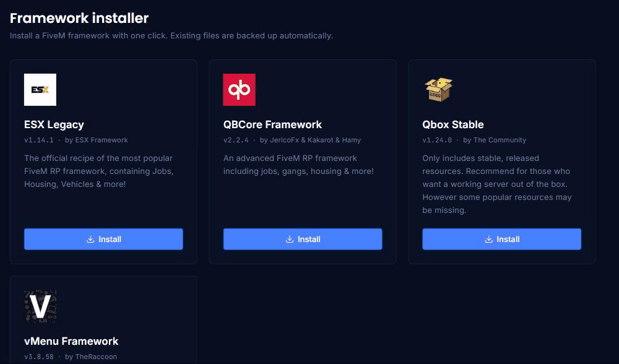Select the vMenu Framework title
This screenshot has height=364, width=619.
pos(71,341)
